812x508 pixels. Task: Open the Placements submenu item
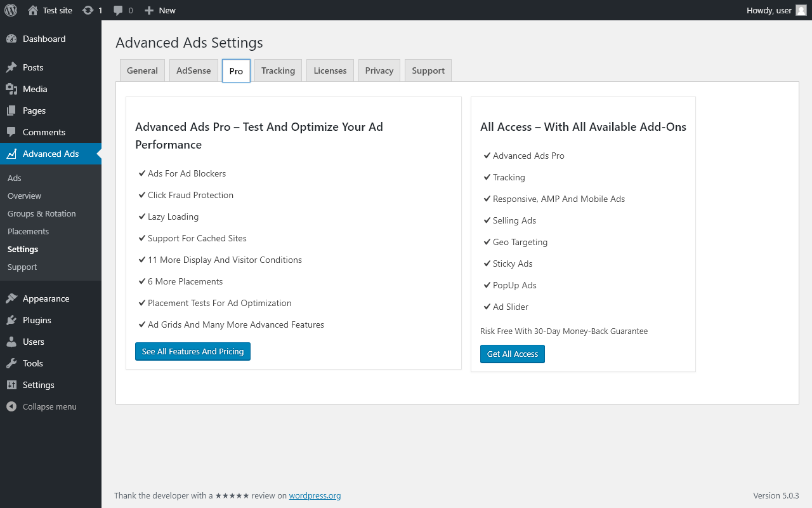(28, 232)
